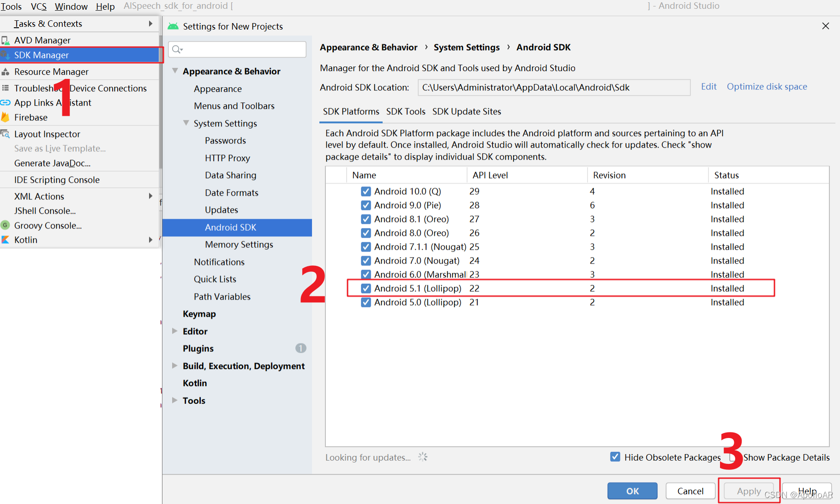Select the Appearance settings item
Viewport: 840px width, 504px height.
pyautogui.click(x=218, y=89)
